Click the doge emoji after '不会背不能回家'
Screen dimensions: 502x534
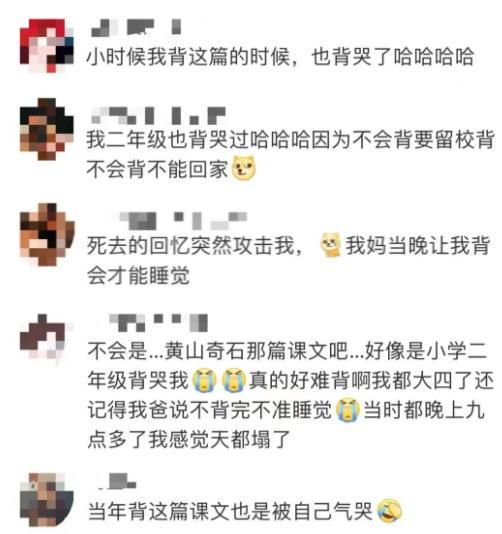coord(244,168)
